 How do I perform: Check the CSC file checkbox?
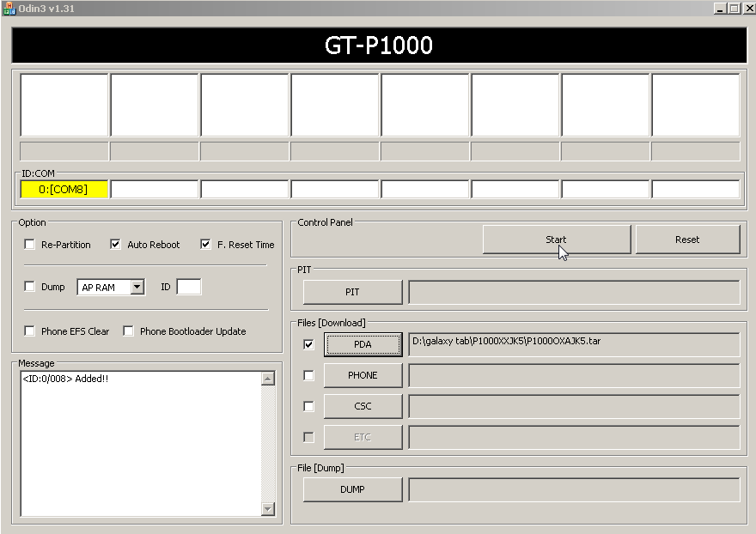308,406
